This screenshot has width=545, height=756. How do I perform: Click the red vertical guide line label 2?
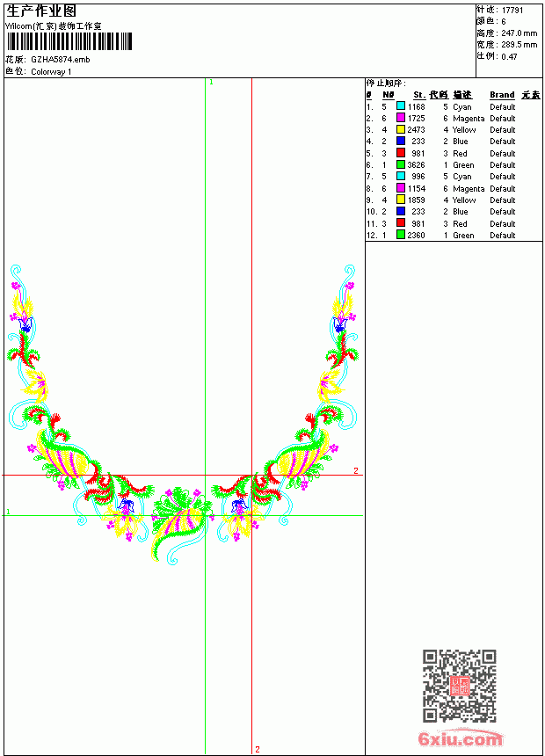258,749
